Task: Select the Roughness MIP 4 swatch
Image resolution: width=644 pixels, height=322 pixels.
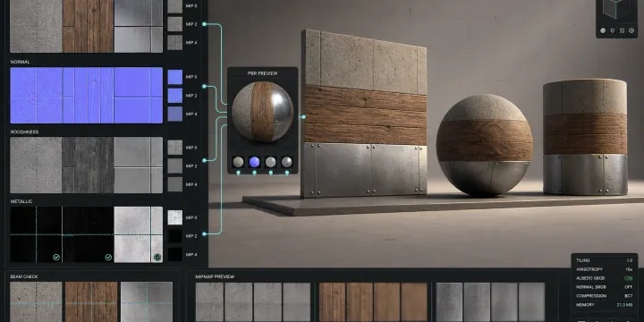Action: pyautogui.click(x=175, y=184)
